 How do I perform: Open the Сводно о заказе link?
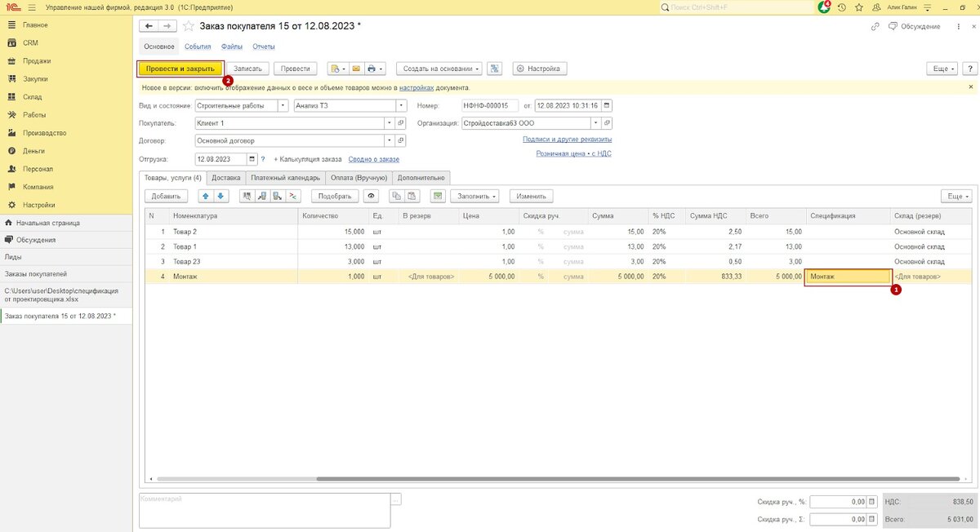point(373,159)
